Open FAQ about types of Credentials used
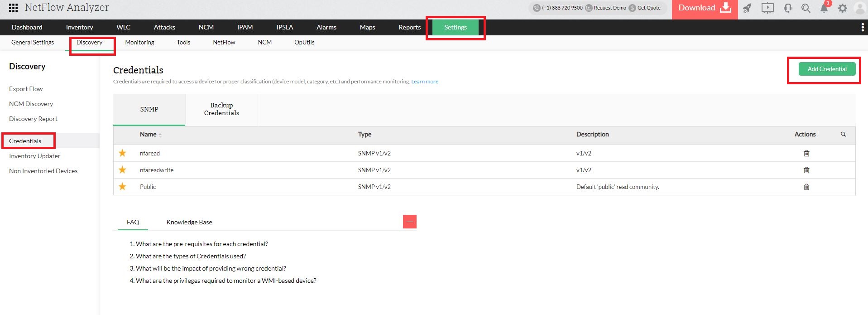 pos(191,256)
